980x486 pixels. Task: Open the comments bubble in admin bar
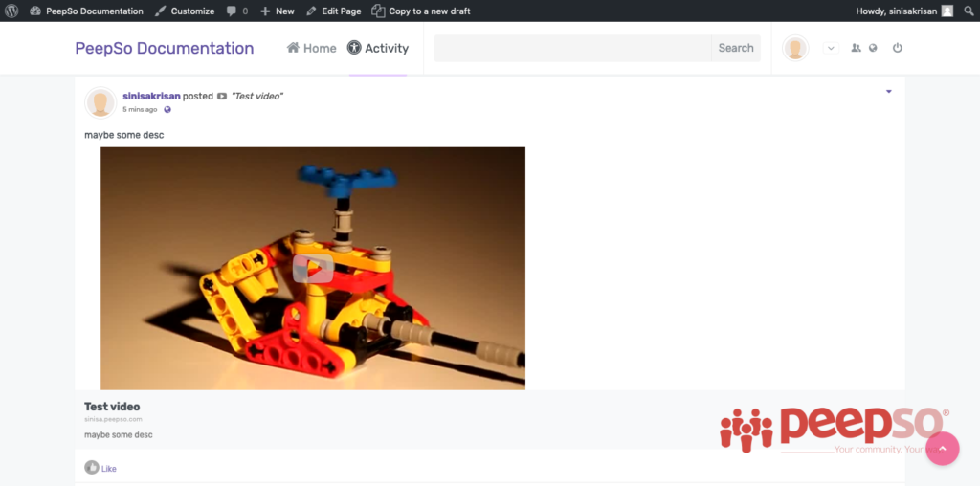click(236, 11)
